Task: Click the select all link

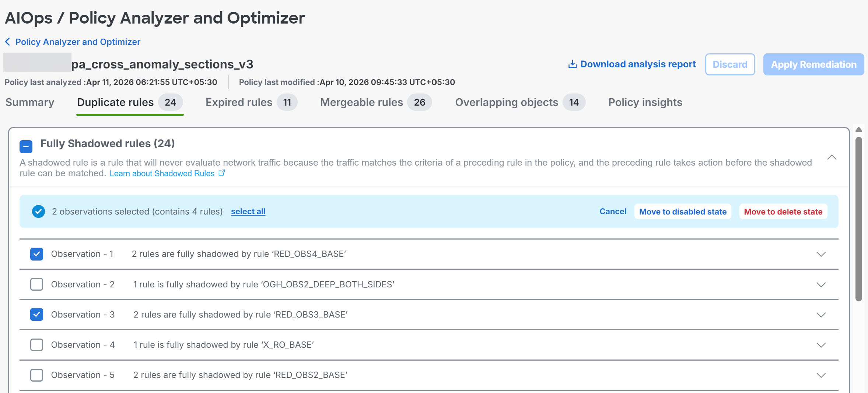Action: [248, 212]
